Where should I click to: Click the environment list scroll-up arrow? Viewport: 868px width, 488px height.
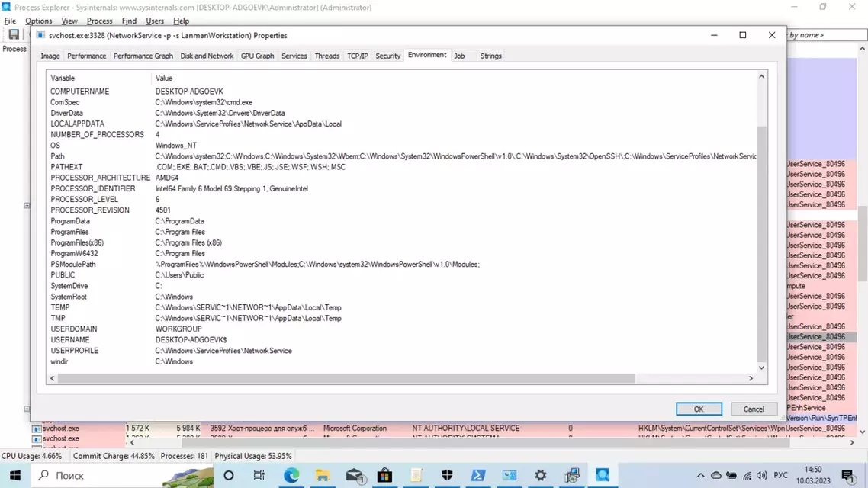762,76
